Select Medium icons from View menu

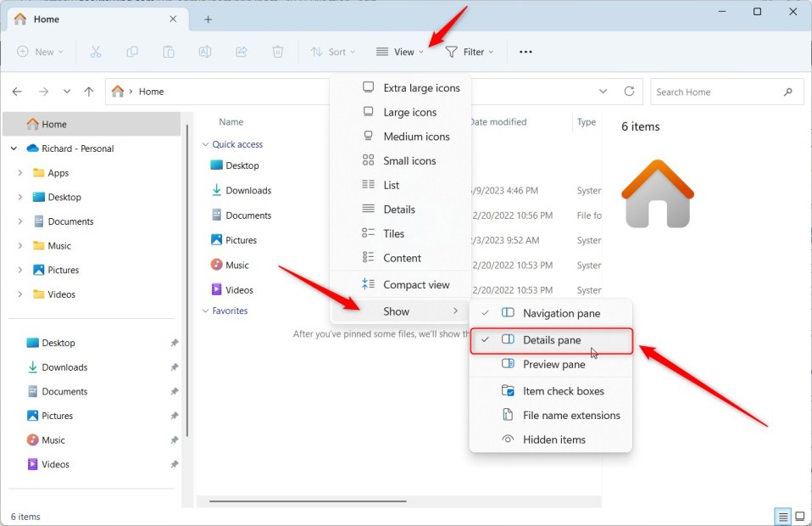pyautogui.click(x=415, y=137)
